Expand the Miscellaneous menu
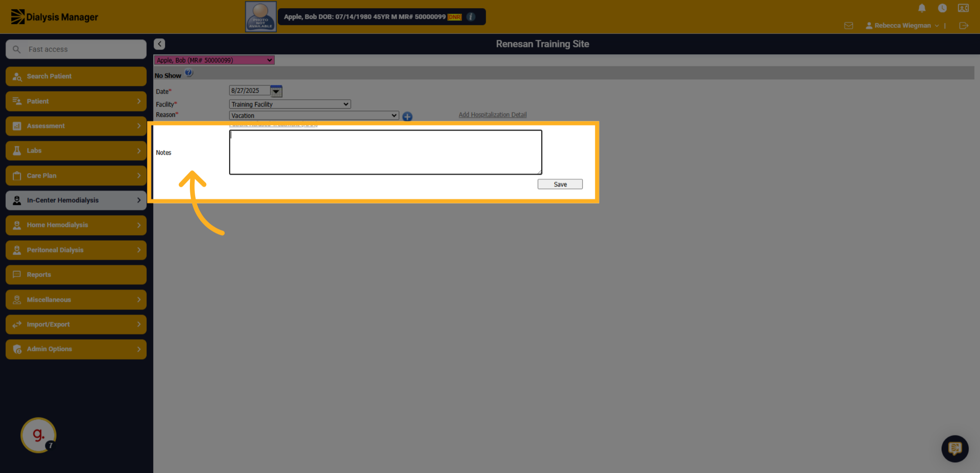Screen dimensions: 980x473 click(76, 300)
